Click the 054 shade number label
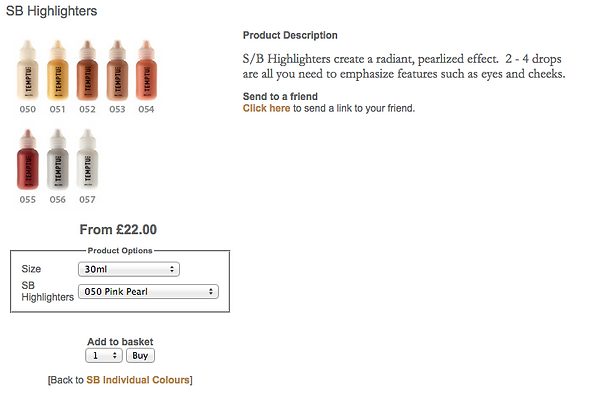This screenshot has width=600, height=394. (x=146, y=109)
